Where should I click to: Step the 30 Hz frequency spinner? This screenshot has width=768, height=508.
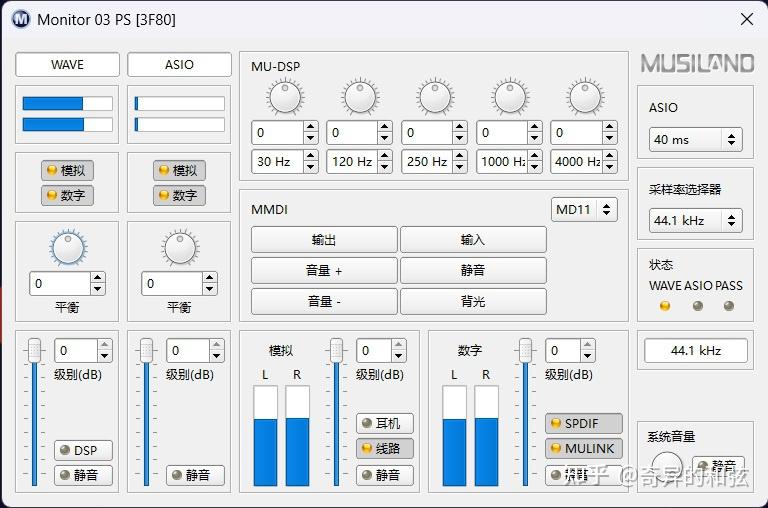point(311,162)
